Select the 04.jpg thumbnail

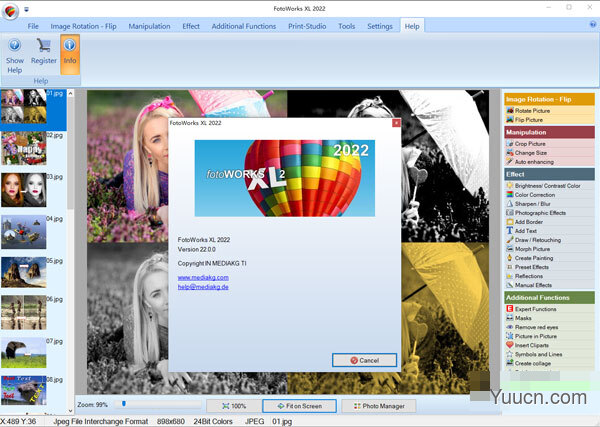(24, 232)
